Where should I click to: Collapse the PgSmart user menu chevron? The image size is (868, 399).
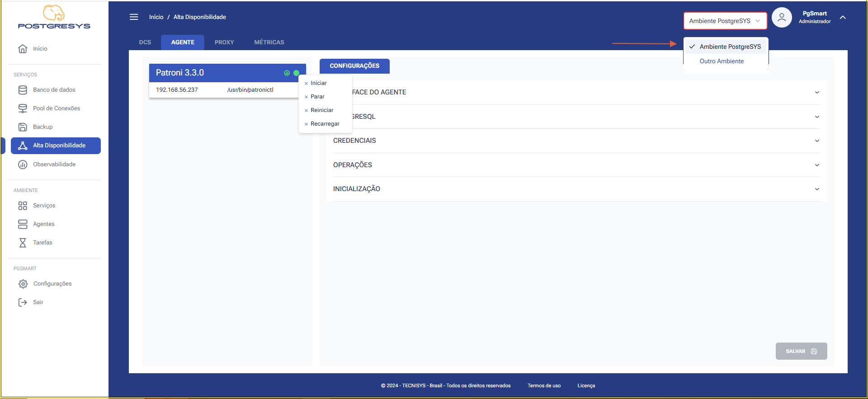click(843, 18)
